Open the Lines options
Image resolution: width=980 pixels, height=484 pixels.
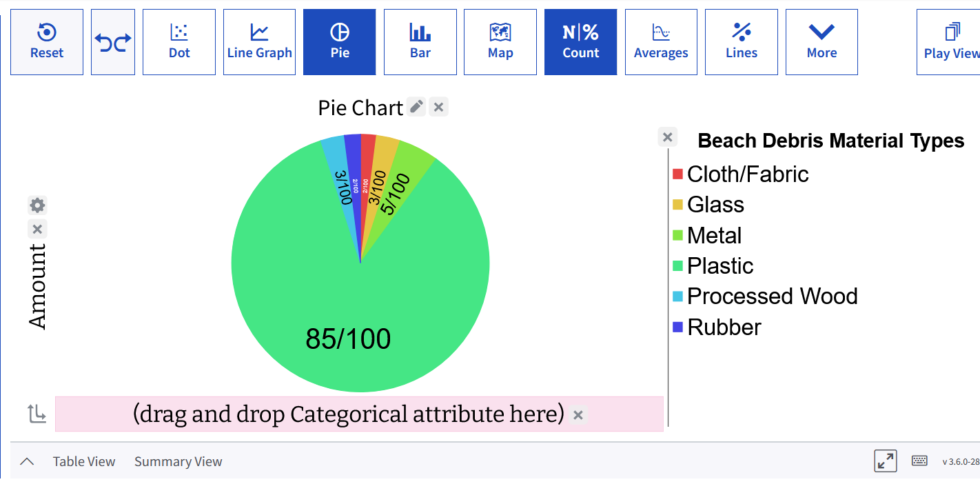tap(742, 42)
